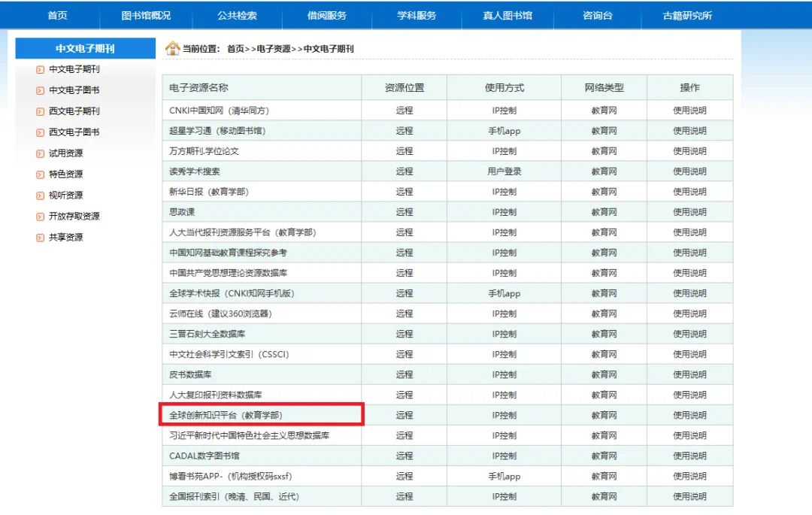Screen dimensions: 812x515
Task: Click the arrow icon beside 试用资源
Action: point(41,153)
